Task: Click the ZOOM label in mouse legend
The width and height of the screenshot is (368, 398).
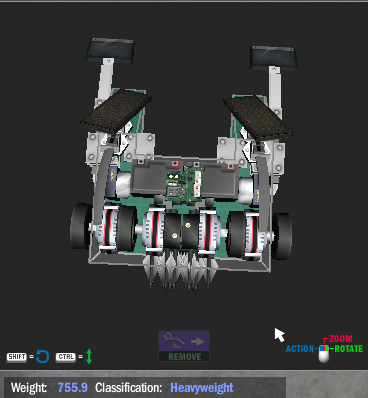Action: click(340, 339)
